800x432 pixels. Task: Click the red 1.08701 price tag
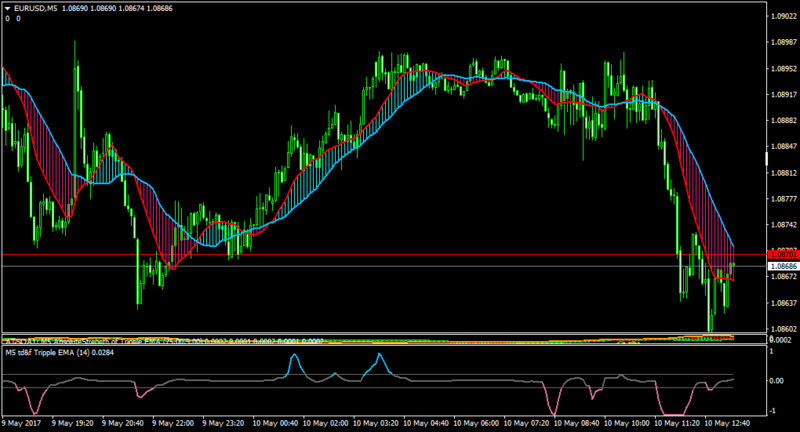(783, 254)
